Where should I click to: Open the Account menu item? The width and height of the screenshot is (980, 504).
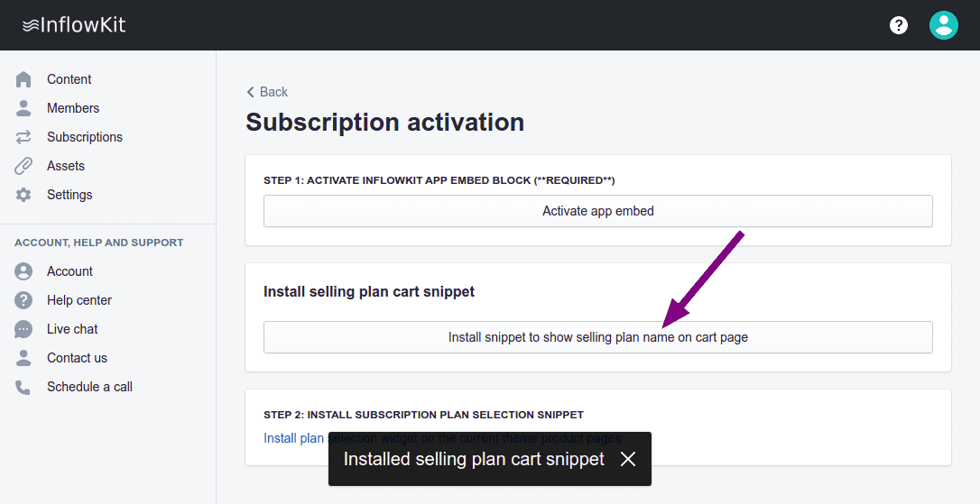[69, 271]
